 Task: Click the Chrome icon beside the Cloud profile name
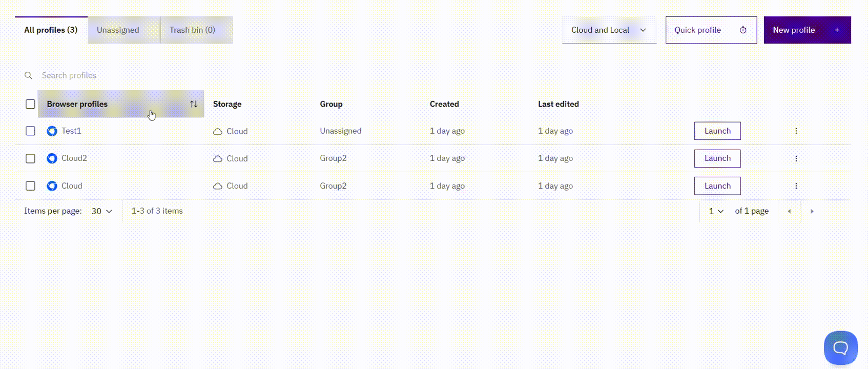(x=52, y=186)
